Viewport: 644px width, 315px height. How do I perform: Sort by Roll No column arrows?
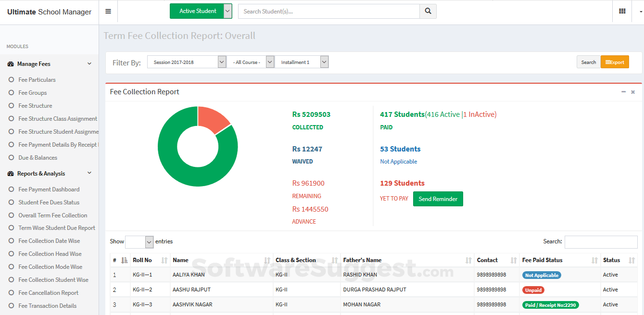pyautogui.click(x=164, y=260)
